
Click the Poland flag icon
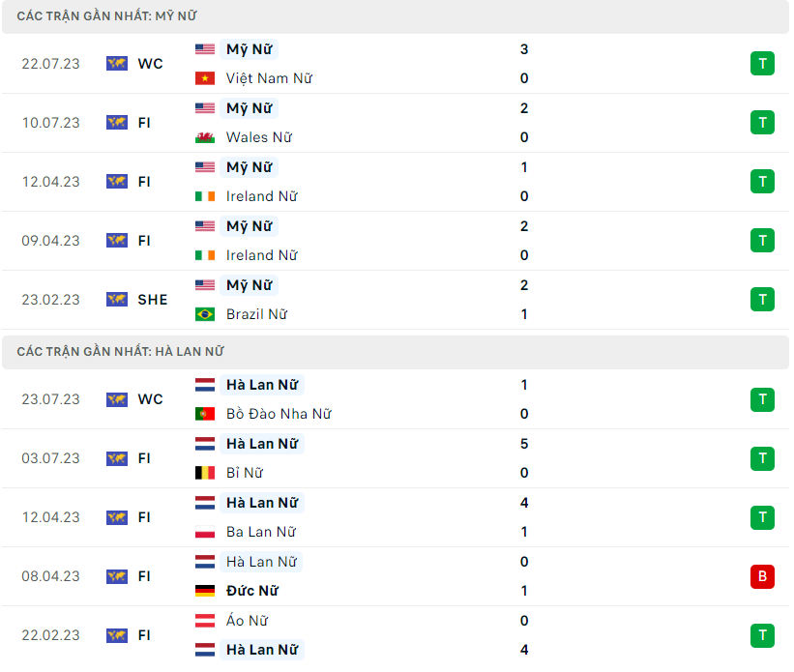tap(204, 532)
